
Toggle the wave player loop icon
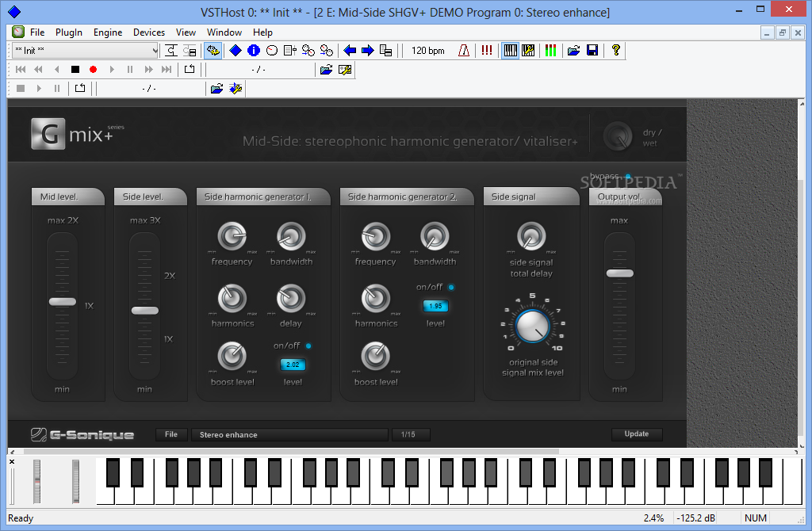190,70
